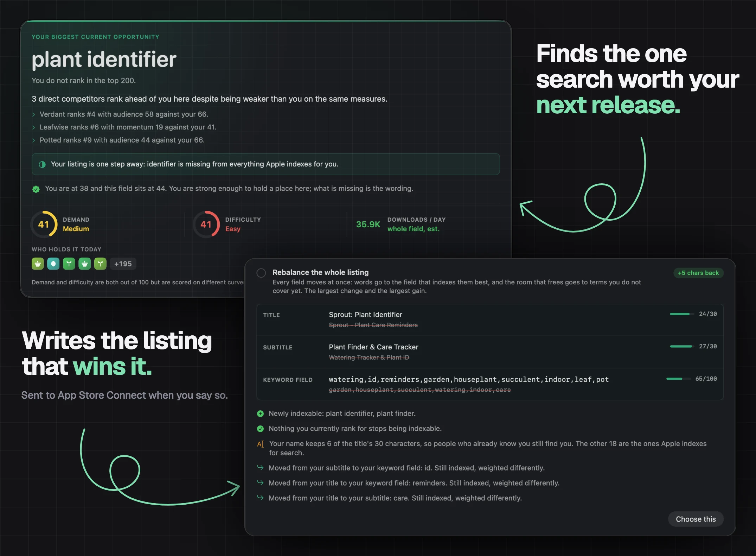
Task: Click the green plus icon beside 'Newly indexable'
Action: [x=260, y=413]
